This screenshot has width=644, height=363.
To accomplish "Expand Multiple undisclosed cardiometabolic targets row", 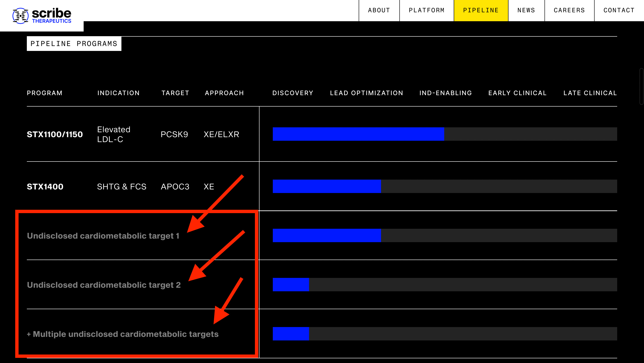I will coord(123,334).
